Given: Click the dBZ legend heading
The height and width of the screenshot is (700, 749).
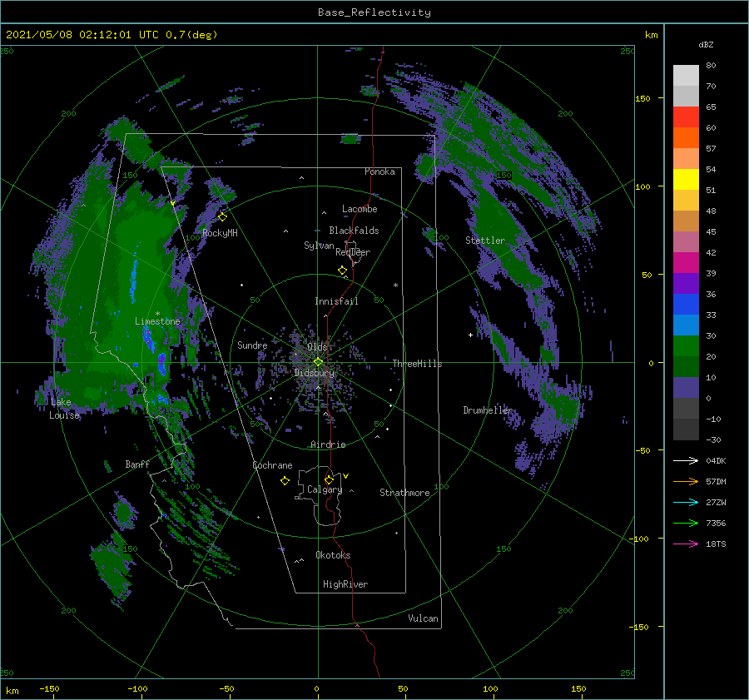Looking at the screenshot, I should (x=706, y=44).
